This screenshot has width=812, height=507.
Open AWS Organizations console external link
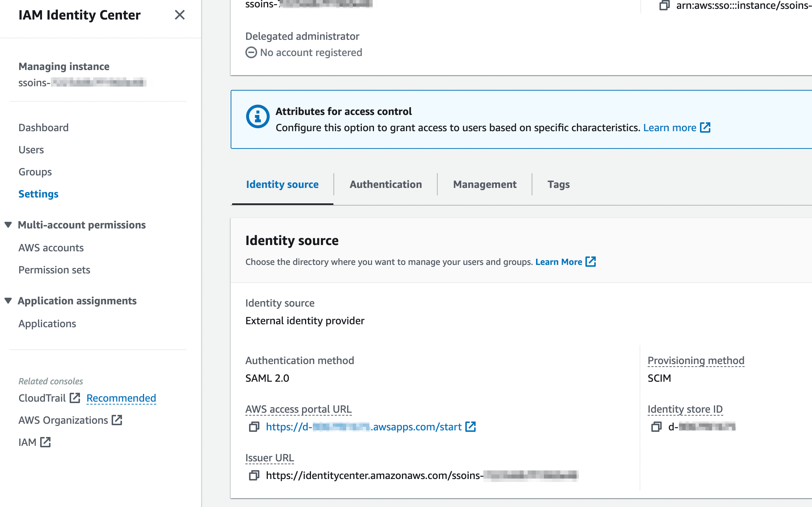(x=117, y=420)
